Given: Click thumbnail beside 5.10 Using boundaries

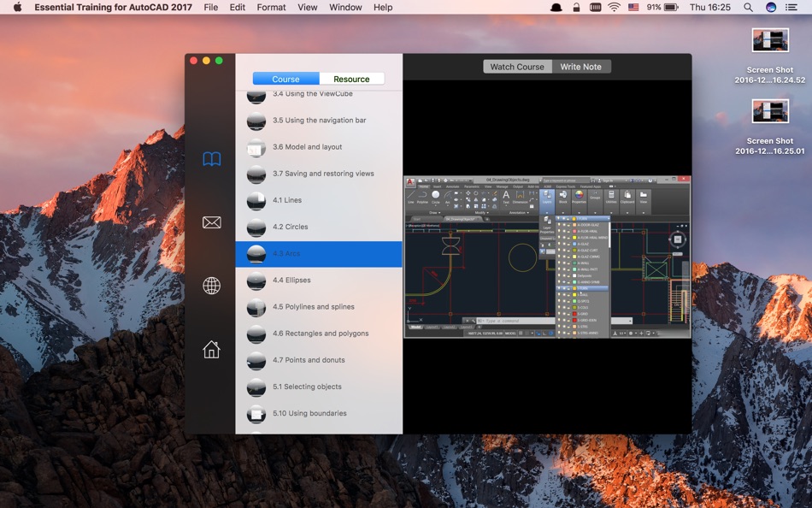Looking at the screenshot, I should tap(256, 414).
